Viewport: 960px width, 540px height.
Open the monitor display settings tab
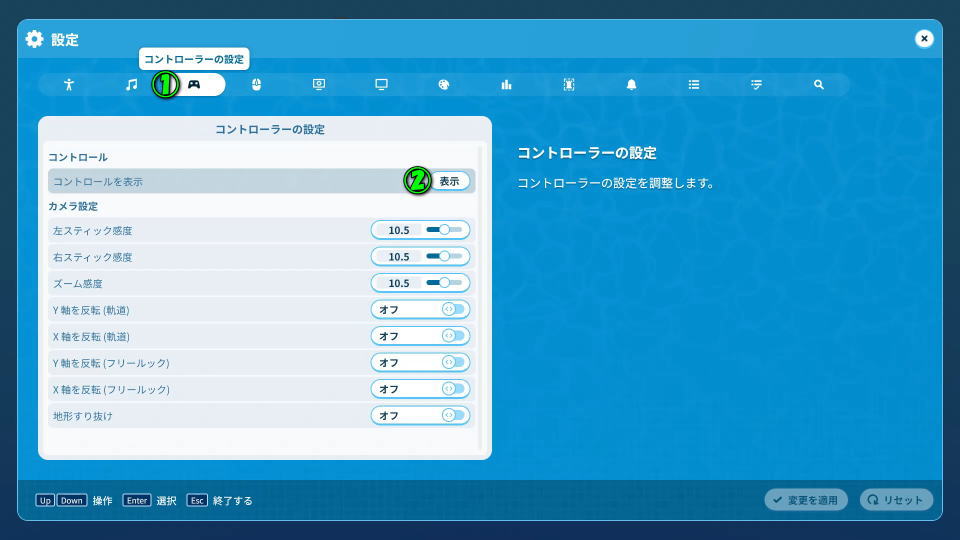tap(381, 85)
